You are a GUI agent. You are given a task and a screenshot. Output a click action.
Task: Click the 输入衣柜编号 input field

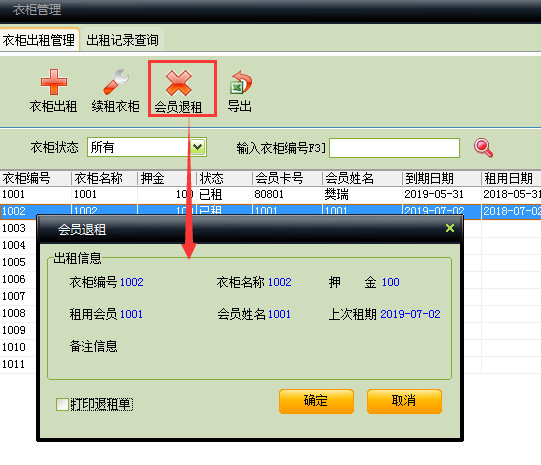pyautogui.click(x=394, y=148)
